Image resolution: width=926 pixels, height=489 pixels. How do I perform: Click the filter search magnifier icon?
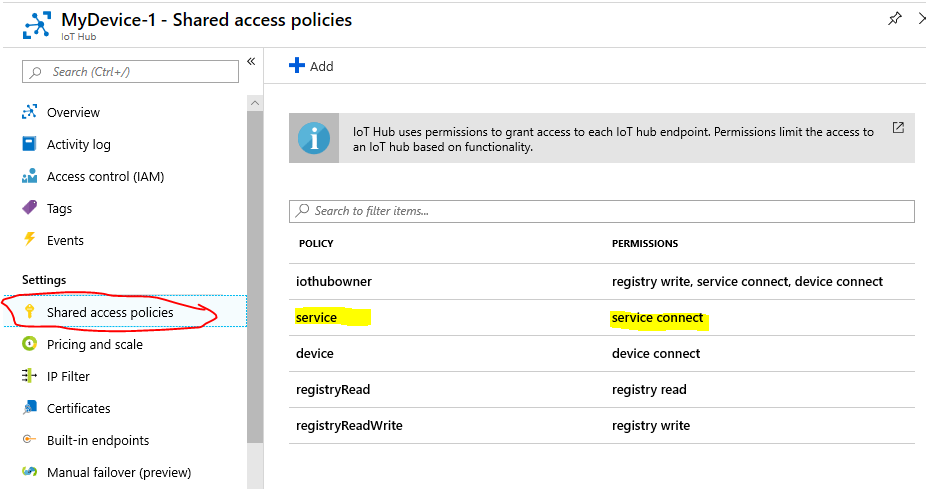point(302,210)
